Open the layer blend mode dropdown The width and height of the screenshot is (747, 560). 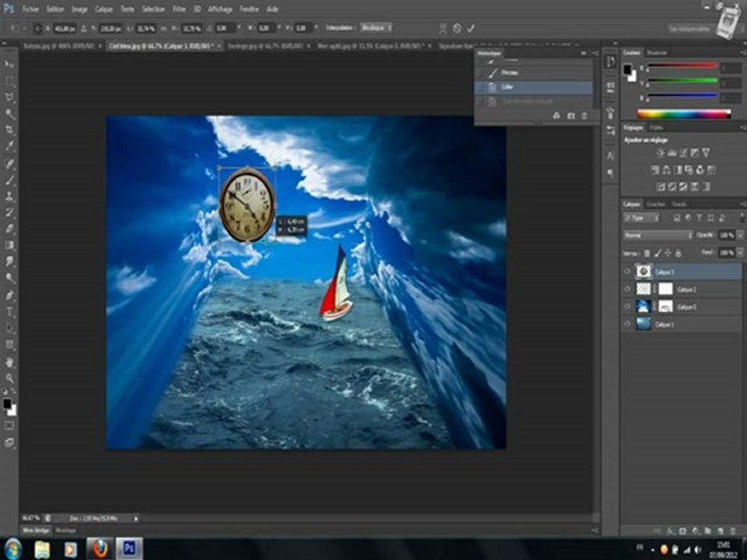pos(658,235)
